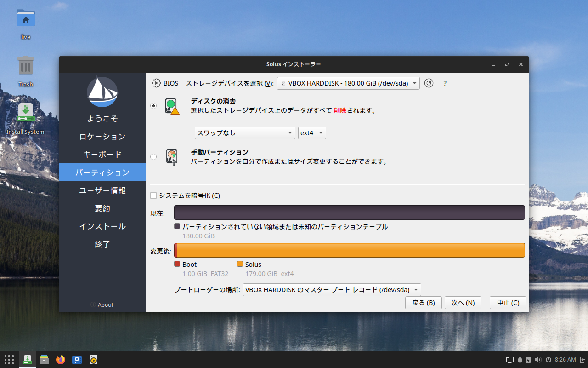Open the applications grid menu in panel

9,360
